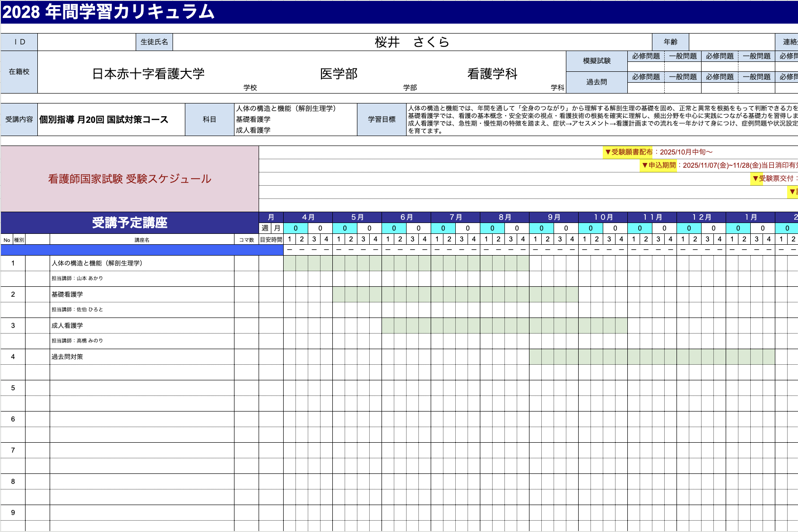Click the 2028 年間学習カリキュラム title banner
798x532 pixels.
click(109, 12)
